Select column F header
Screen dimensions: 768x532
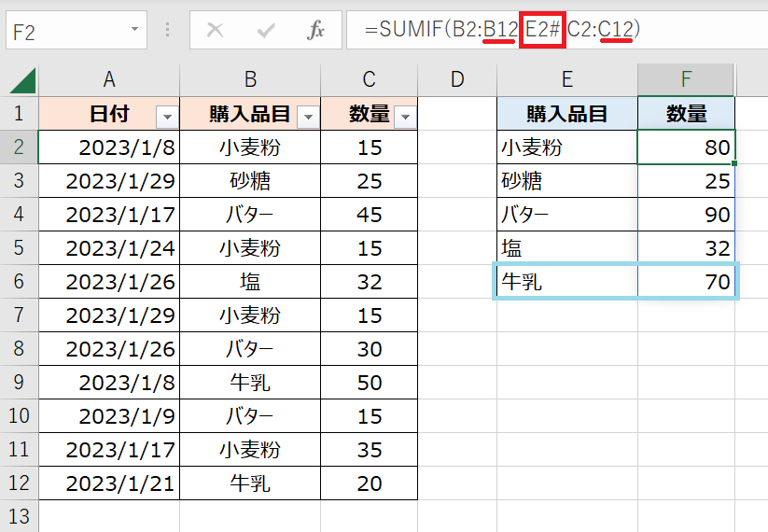point(686,80)
